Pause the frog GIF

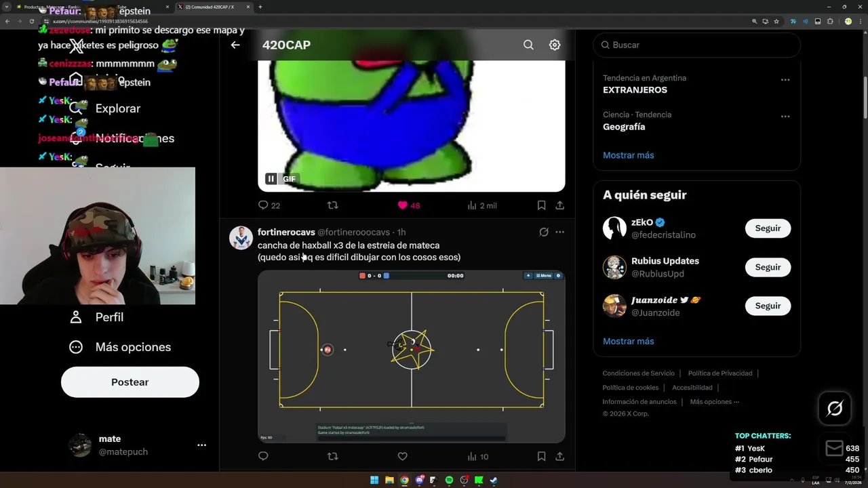click(271, 179)
